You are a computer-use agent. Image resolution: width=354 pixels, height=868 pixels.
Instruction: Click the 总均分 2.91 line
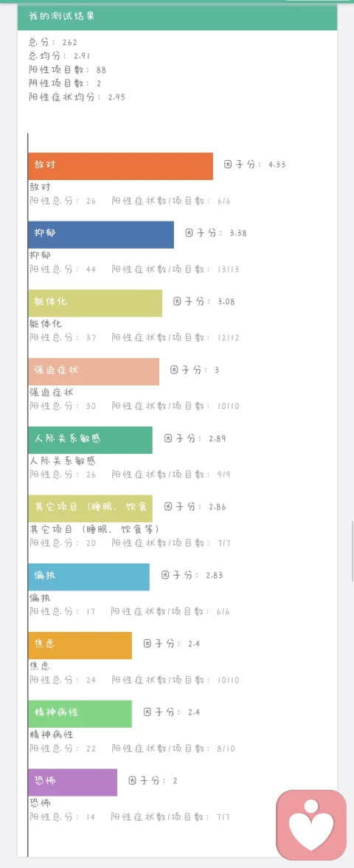pyautogui.click(x=60, y=56)
